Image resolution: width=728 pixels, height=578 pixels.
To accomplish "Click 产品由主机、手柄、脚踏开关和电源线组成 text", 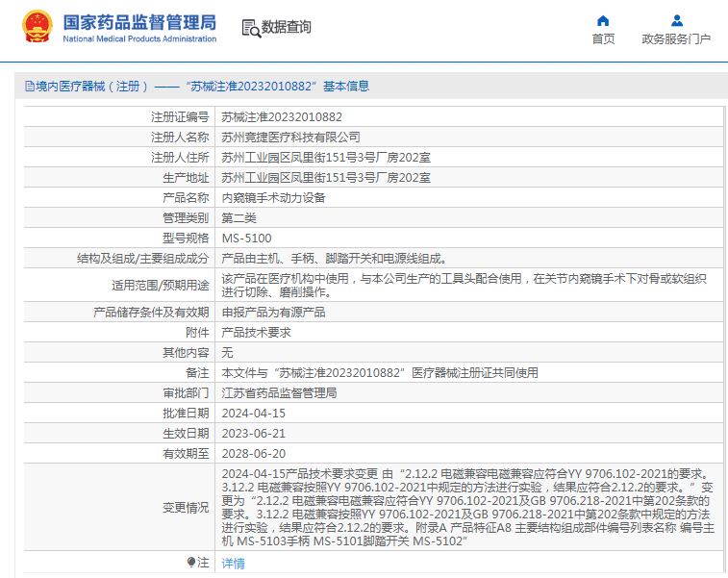I will [335, 259].
